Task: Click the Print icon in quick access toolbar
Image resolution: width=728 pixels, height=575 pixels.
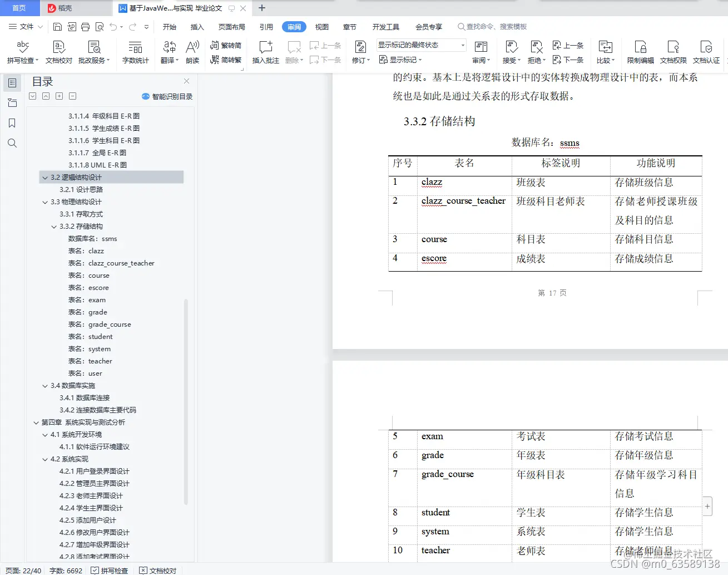Action: (85, 27)
